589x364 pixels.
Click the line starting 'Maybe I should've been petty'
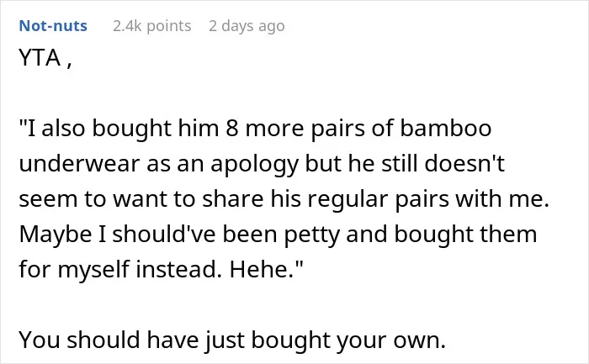point(278,235)
